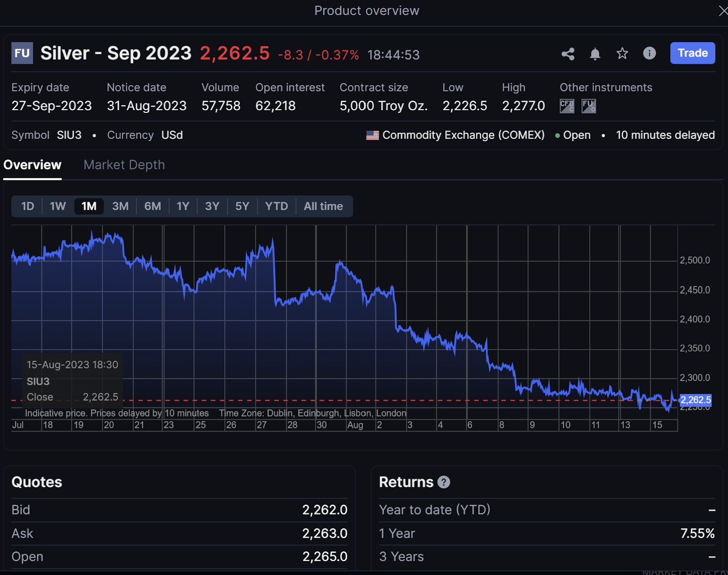Close the Product overview panel
The height and width of the screenshot is (575, 728).
[723, 11]
